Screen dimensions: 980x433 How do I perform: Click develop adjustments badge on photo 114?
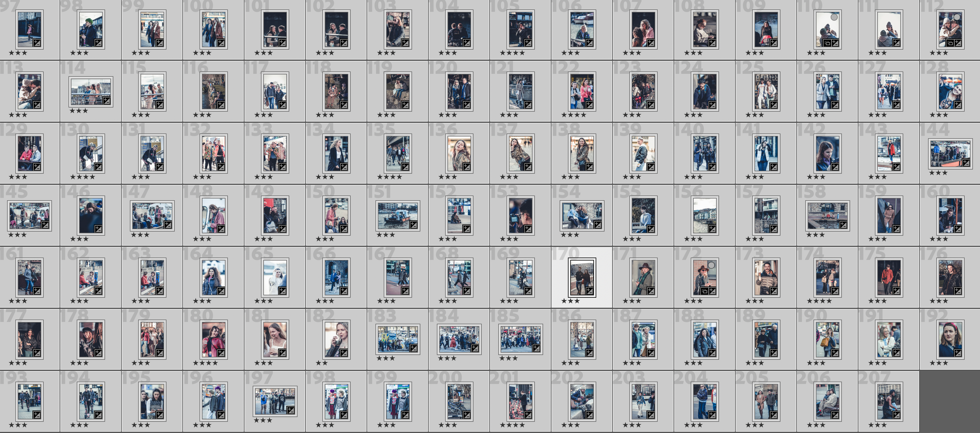[107, 101]
